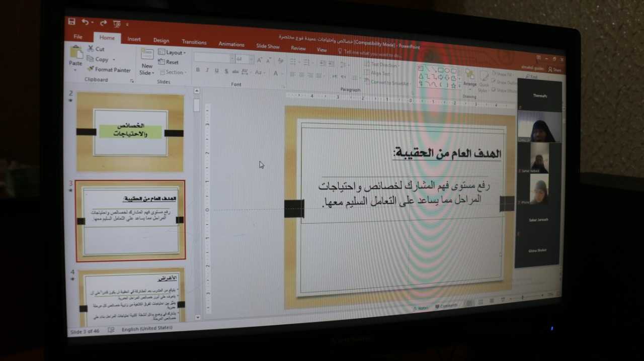The height and width of the screenshot is (361, 644).
Task: Toggle Bold formatting
Action: (198, 70)
